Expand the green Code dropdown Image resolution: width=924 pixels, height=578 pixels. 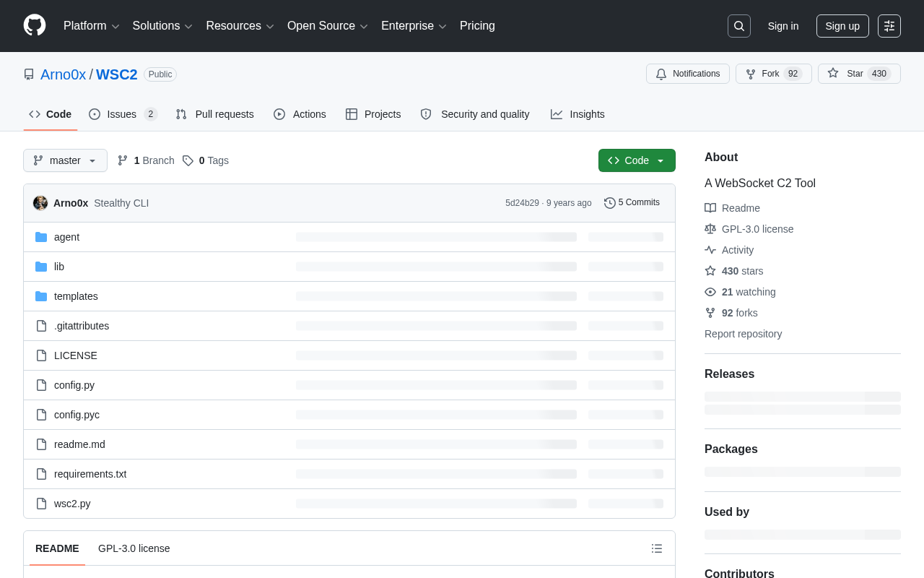(637, 160)
